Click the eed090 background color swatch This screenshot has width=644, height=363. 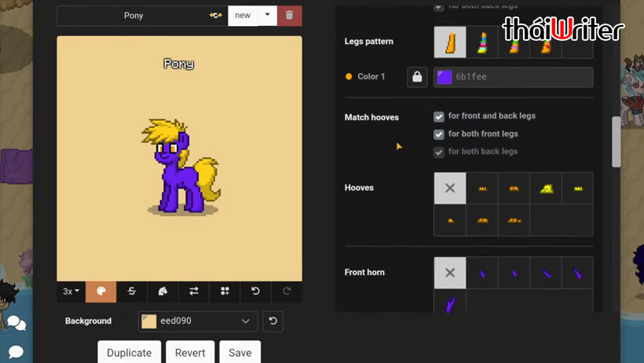point(149,321)
